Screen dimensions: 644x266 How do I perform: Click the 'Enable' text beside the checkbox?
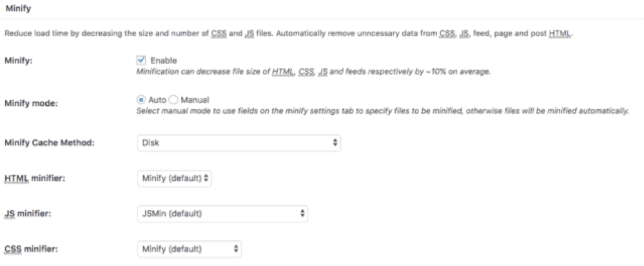point(159,60)
